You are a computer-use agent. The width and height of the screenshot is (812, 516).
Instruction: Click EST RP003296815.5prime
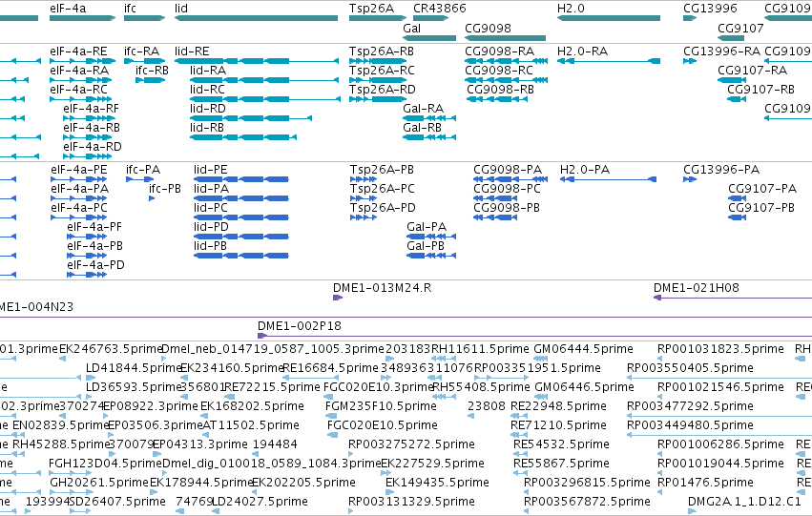click(x=587, y=483)
